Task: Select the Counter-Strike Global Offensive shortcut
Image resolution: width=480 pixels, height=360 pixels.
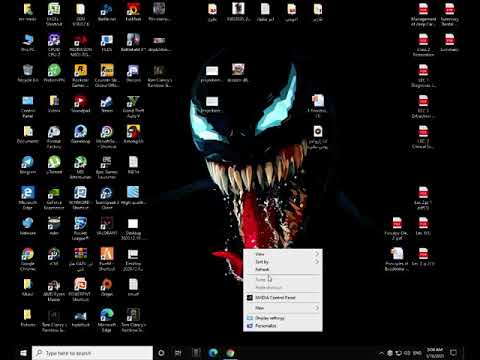Action: coord(107,76)
